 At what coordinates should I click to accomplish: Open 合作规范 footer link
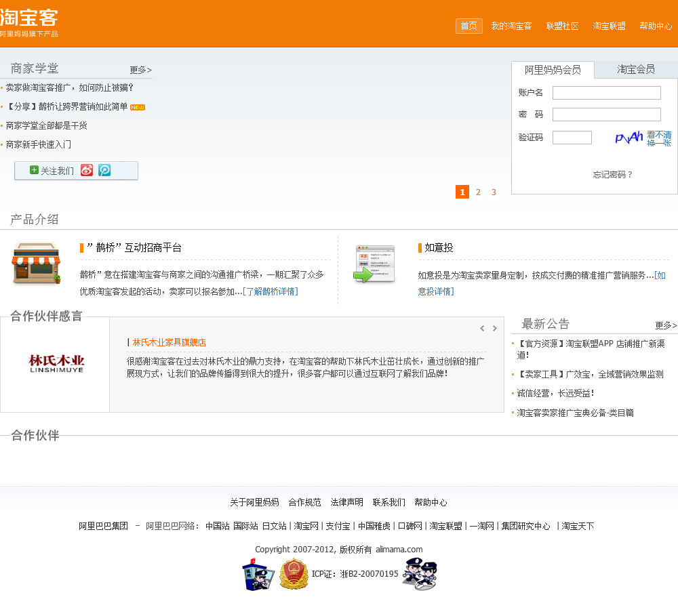(305, 502)
